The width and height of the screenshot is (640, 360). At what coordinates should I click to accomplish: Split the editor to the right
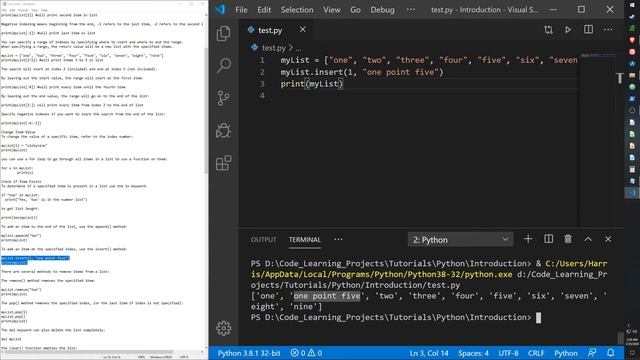click(x=588, y=29)
